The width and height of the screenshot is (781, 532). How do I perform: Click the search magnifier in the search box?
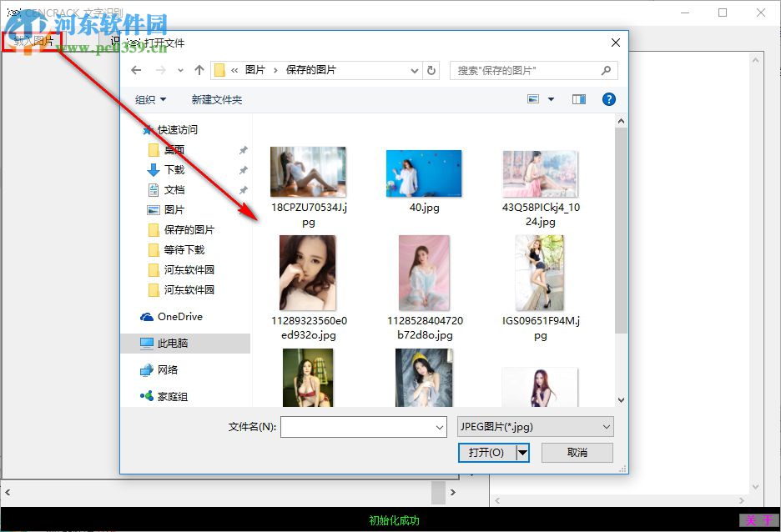(607, 70)
